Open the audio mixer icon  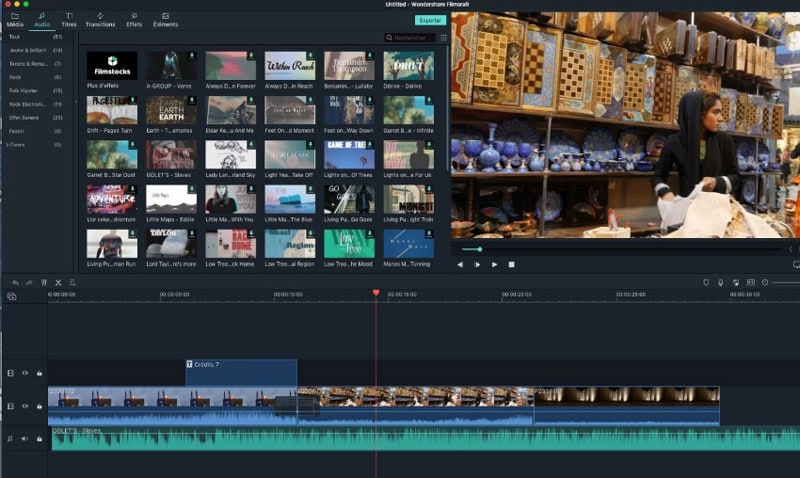(735, 282)
